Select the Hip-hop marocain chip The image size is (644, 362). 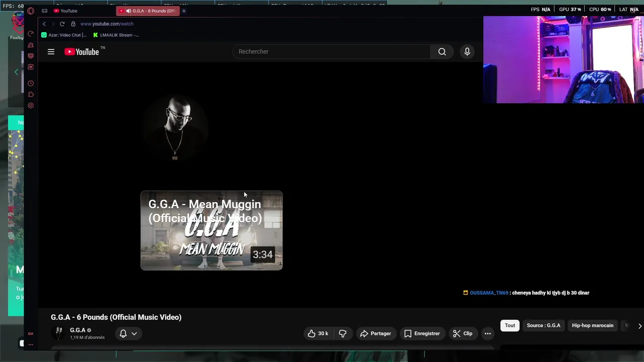point(592,325)
